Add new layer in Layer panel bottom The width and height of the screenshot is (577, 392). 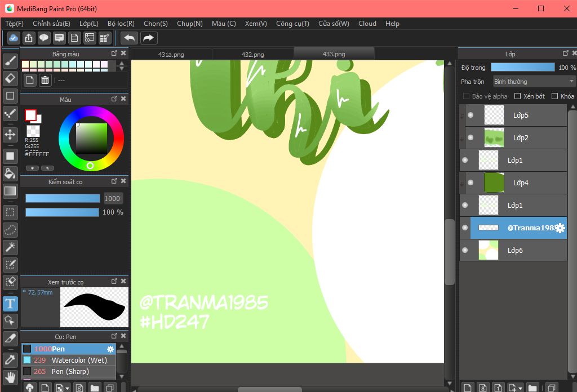point(468,387)
